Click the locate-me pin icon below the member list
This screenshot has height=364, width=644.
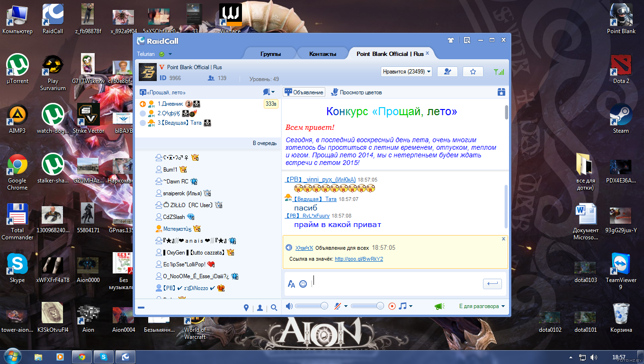(x=246, y=308)
